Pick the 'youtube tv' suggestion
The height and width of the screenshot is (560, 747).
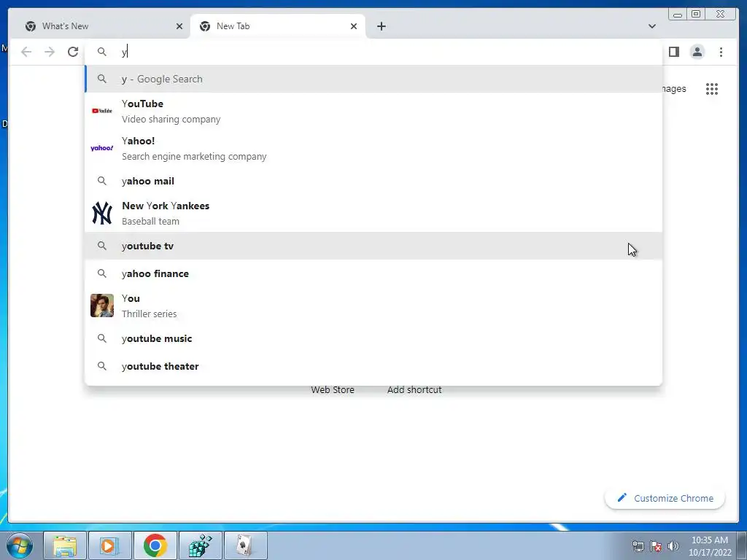[373, 246]
